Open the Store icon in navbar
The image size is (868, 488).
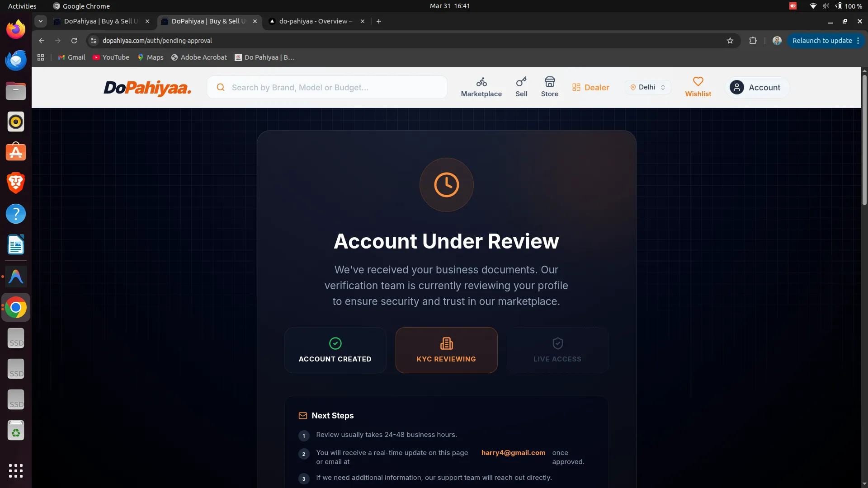point(549,82)
